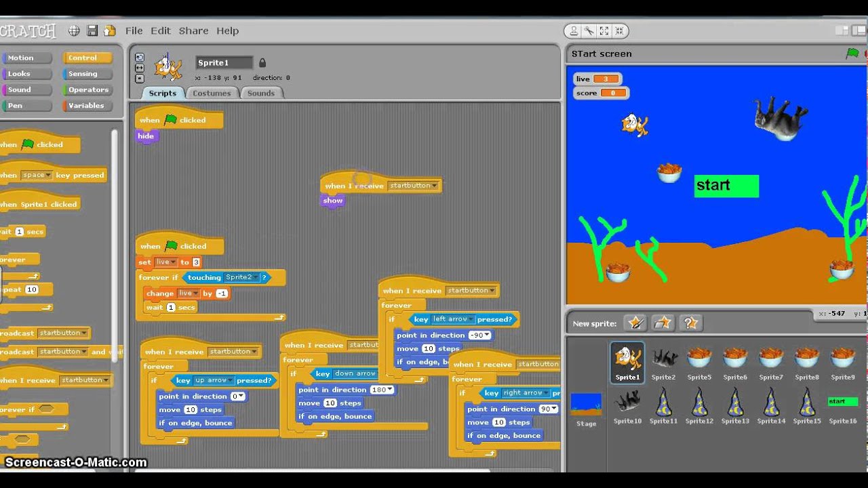Show the Looks blocks category
The height and width of the screenshot is (488, 868).
click(26, 74)
